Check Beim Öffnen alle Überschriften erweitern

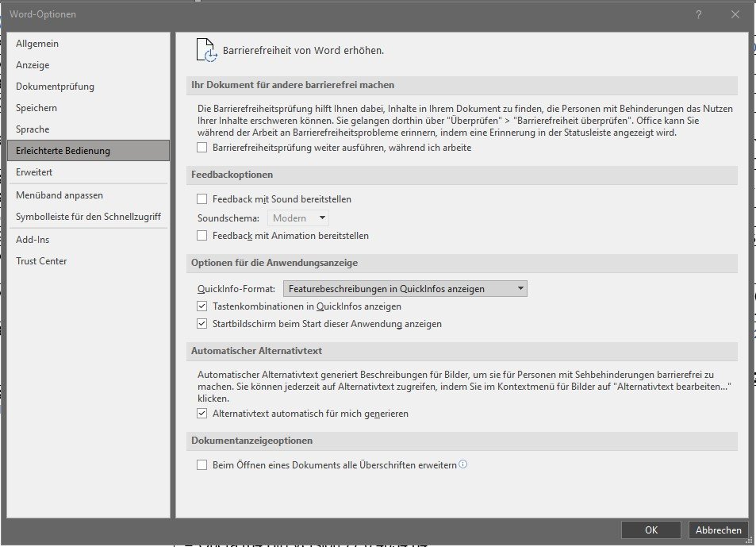point(202,465)
